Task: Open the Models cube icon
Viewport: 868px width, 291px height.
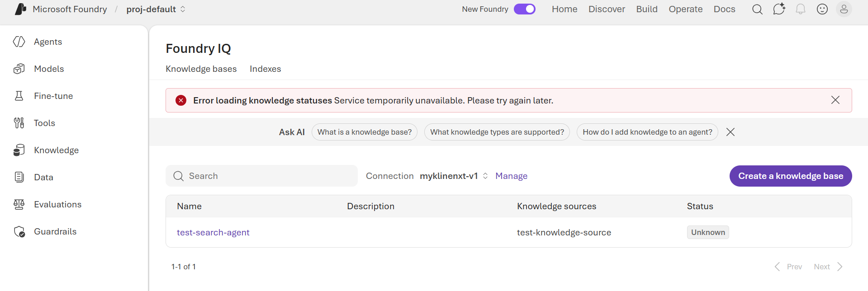Action: (19, 69)
